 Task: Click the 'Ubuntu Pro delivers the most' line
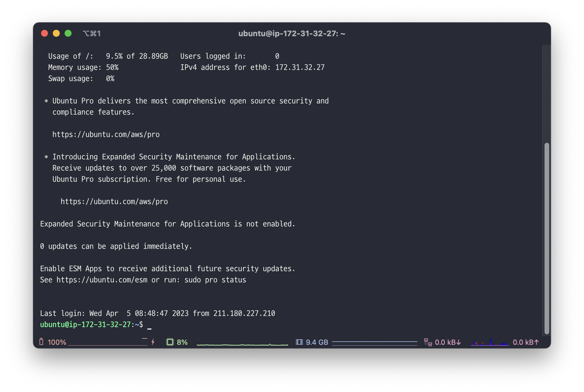coord(187,101)
